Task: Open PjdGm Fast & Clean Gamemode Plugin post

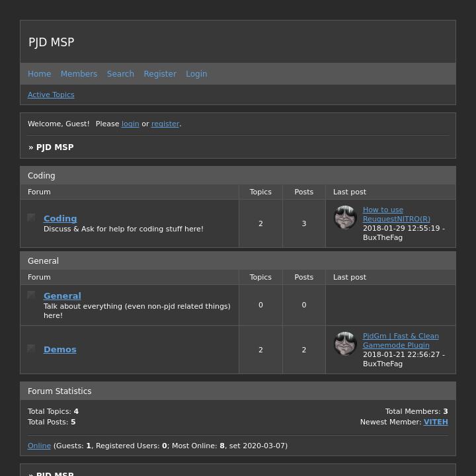Action: (x=401, y=340)
